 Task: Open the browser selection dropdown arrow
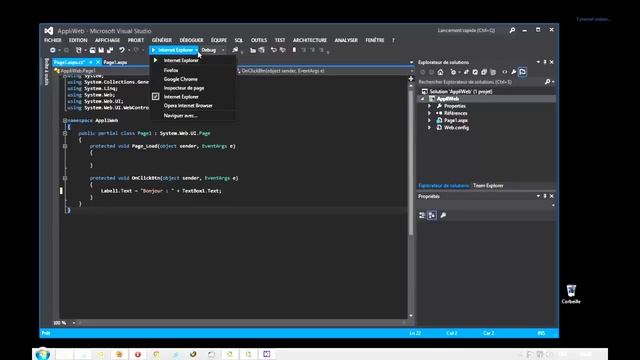(196, 50)
